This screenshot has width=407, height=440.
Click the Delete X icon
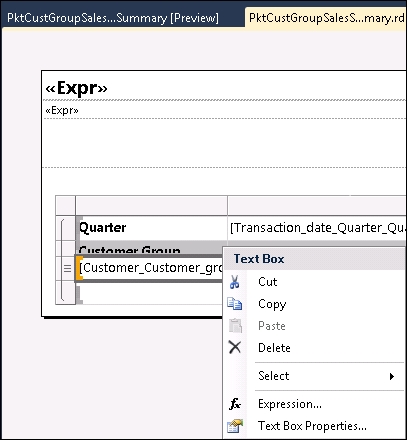pos(235,347)
